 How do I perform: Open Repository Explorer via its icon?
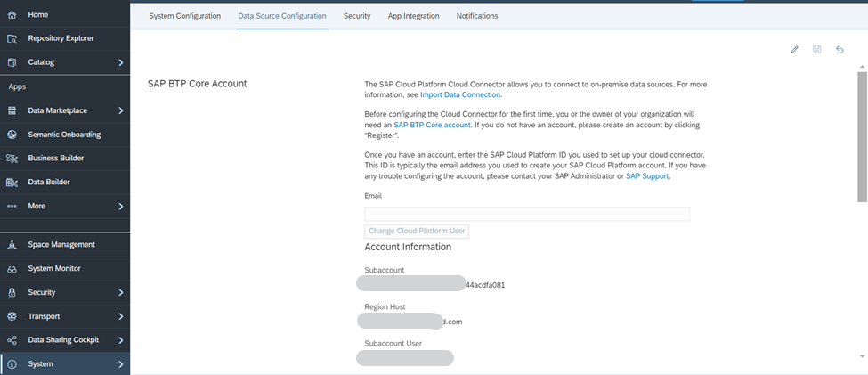click(12, 39)
